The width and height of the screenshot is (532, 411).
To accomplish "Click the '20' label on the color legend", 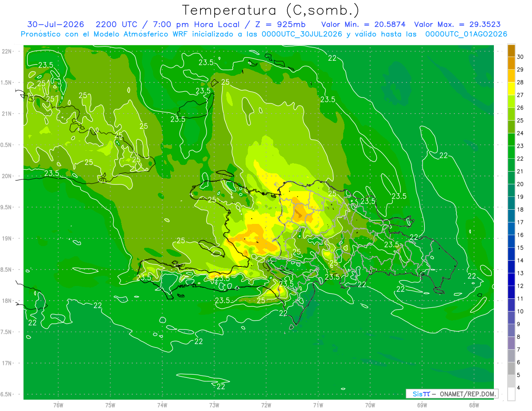I will pos(520,184).
